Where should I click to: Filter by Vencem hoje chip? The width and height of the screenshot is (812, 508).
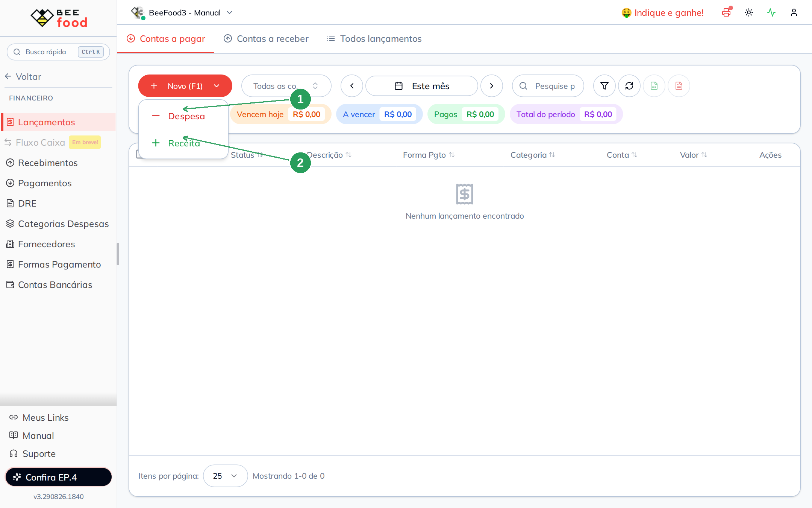pyautogui.click(x=280, y=114)
